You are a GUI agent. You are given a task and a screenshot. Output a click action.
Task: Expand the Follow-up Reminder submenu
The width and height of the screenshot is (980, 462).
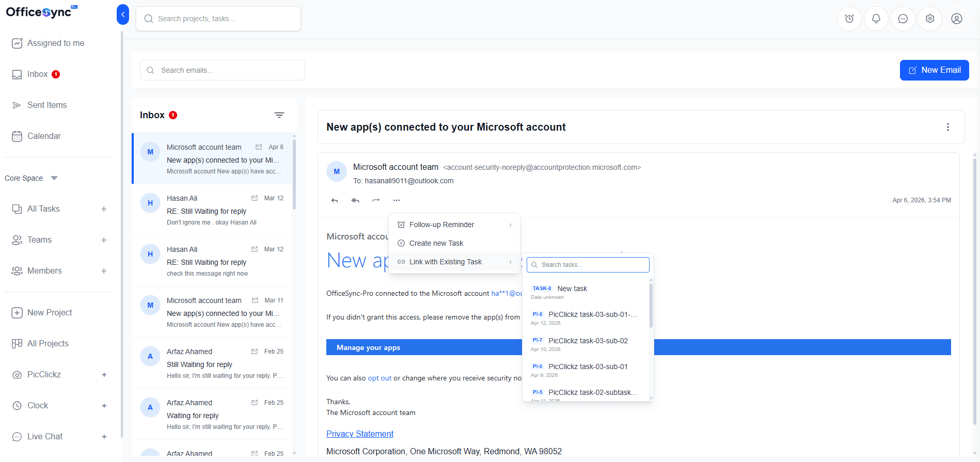tap(454, 225)
